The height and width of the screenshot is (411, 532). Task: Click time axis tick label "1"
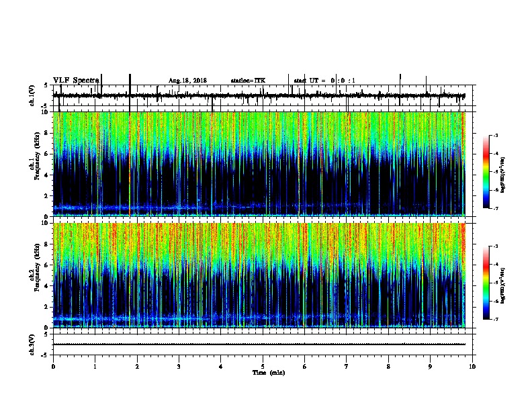coord(95,367)
